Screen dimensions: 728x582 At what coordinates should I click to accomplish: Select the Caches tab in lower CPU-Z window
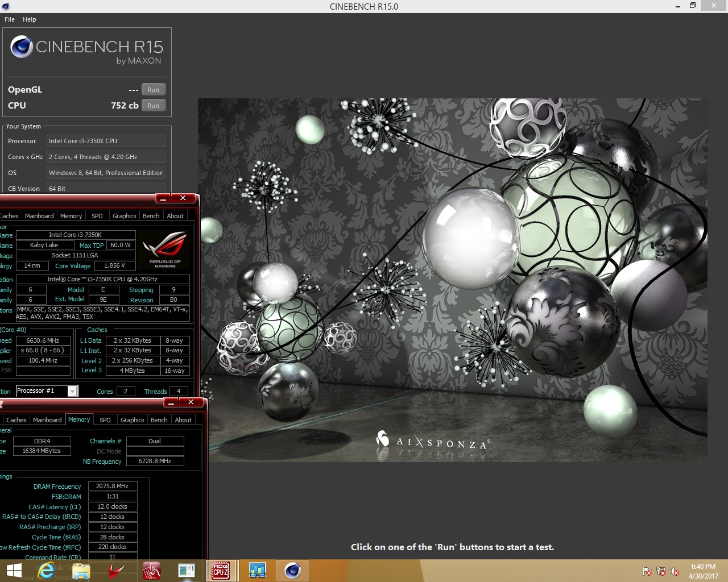[16, 420]
